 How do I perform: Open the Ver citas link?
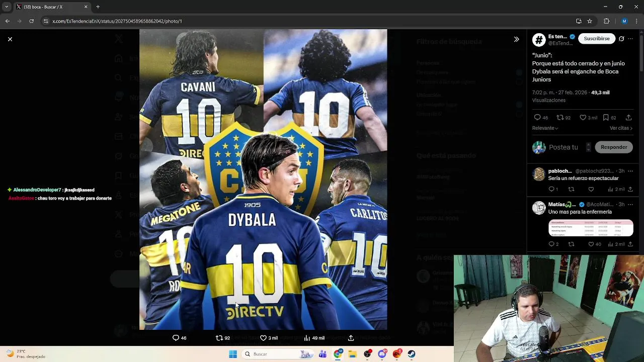click(621, 128)
